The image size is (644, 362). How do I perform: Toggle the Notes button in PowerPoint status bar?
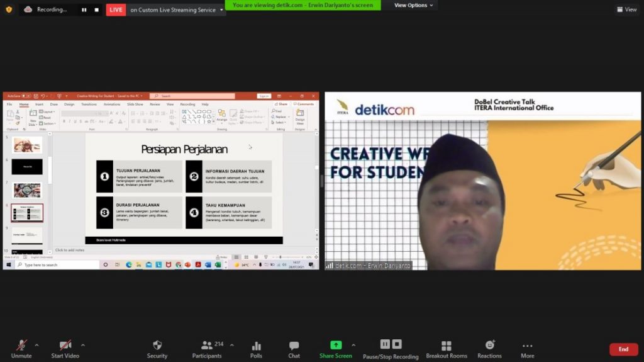coord(221,257)
